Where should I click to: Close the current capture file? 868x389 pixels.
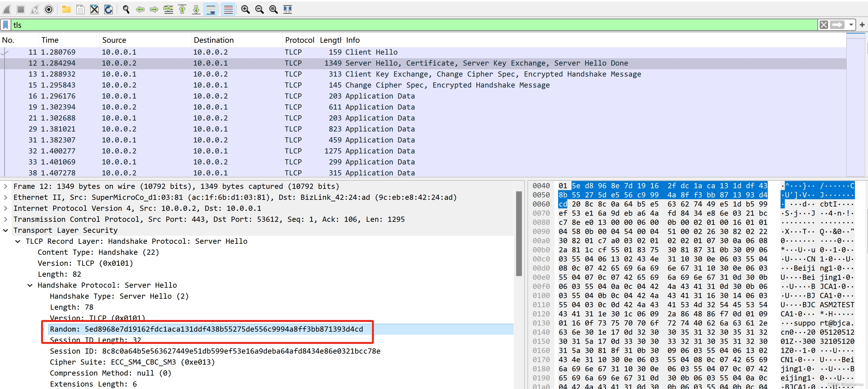tap(94, 9)
